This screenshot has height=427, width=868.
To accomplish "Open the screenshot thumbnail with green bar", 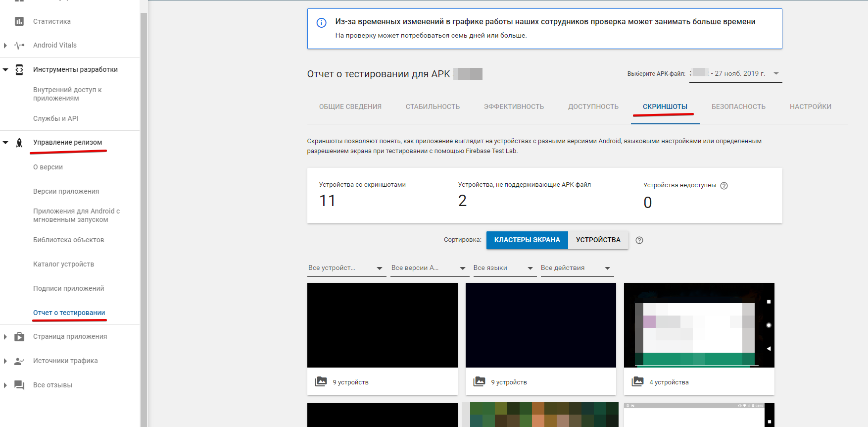I will (699, 325).
